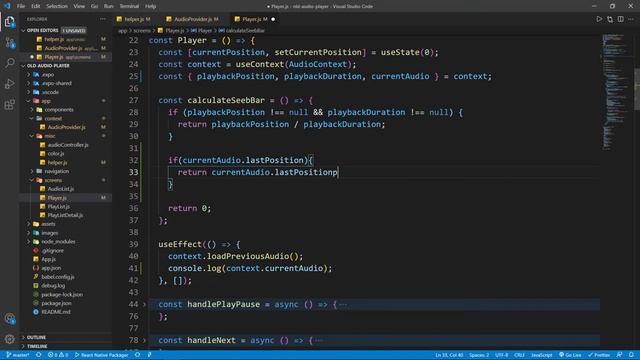Split the editor to the right

click(620, 19)
